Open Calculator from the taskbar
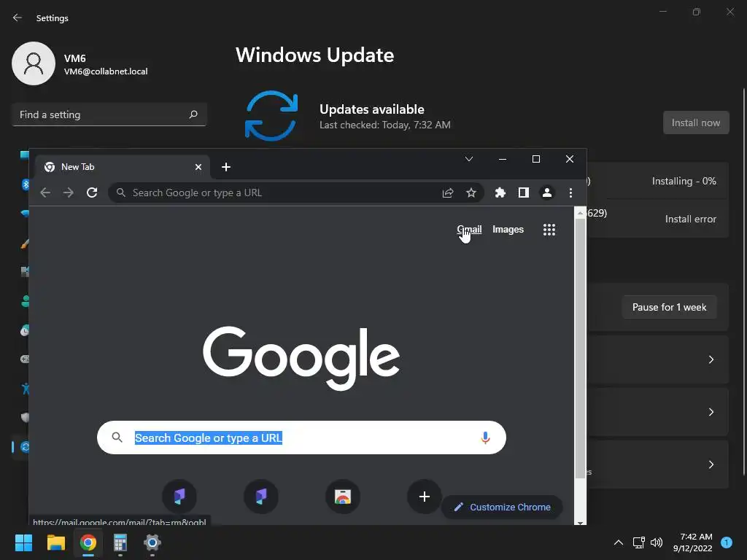Screen dimensions: 747x560 pos(120,542)
